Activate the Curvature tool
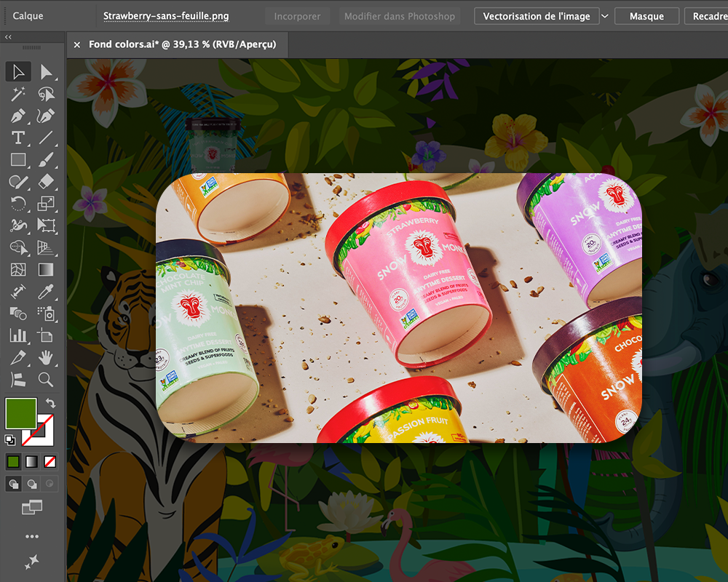This screenshot has width=728, height=582. (46, 116)
